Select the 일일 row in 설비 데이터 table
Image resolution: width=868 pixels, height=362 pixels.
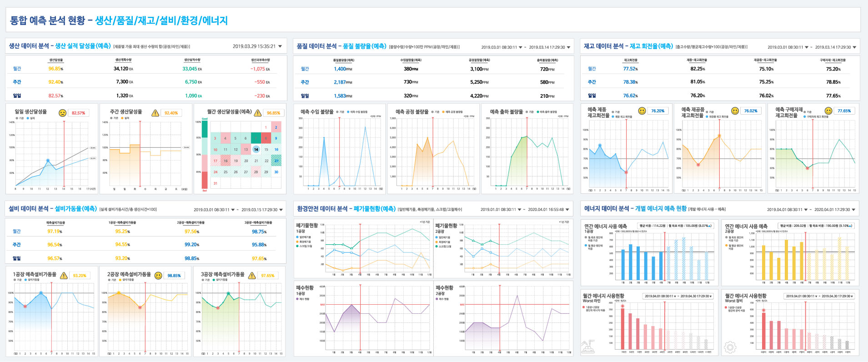(x=146, y=258)
